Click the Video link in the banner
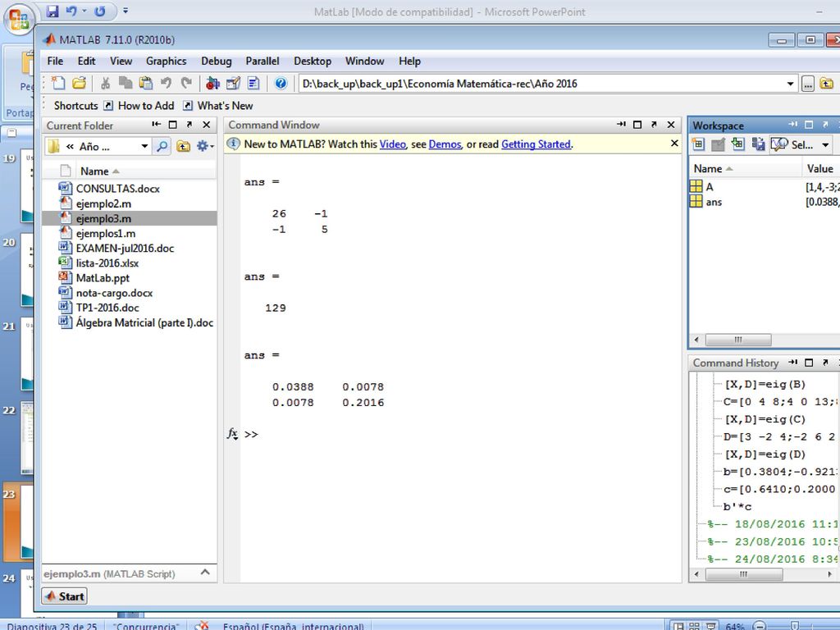This screenshot has width=840, height=630. (393, 144)
